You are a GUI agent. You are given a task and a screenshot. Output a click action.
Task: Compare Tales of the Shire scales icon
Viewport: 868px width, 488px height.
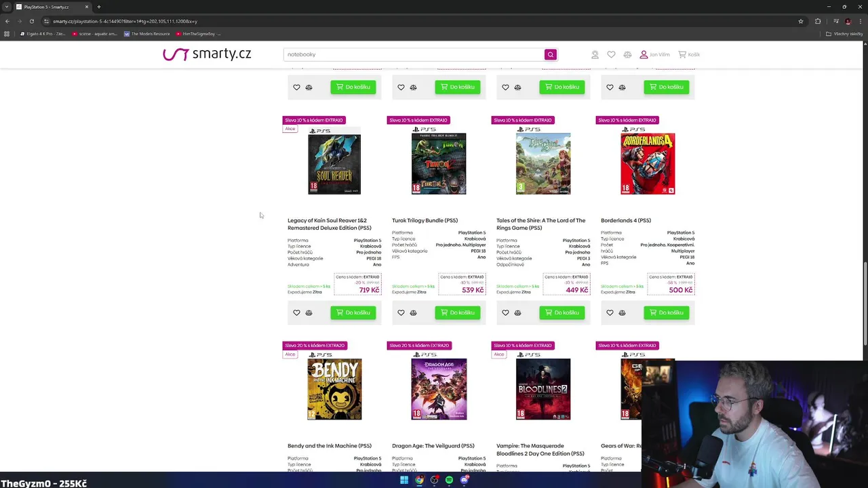517,312
